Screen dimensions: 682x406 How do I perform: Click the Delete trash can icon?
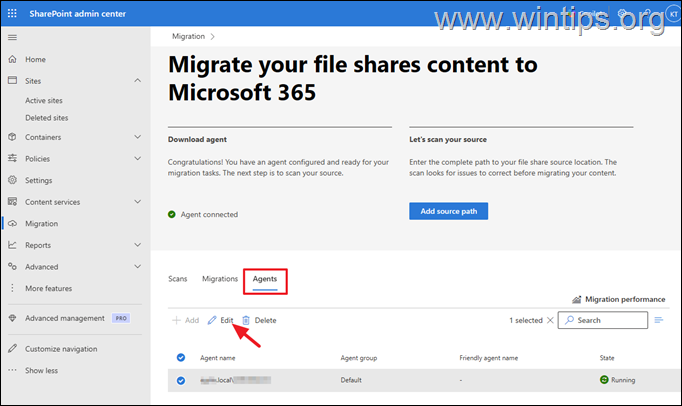[x=246, y=320]
